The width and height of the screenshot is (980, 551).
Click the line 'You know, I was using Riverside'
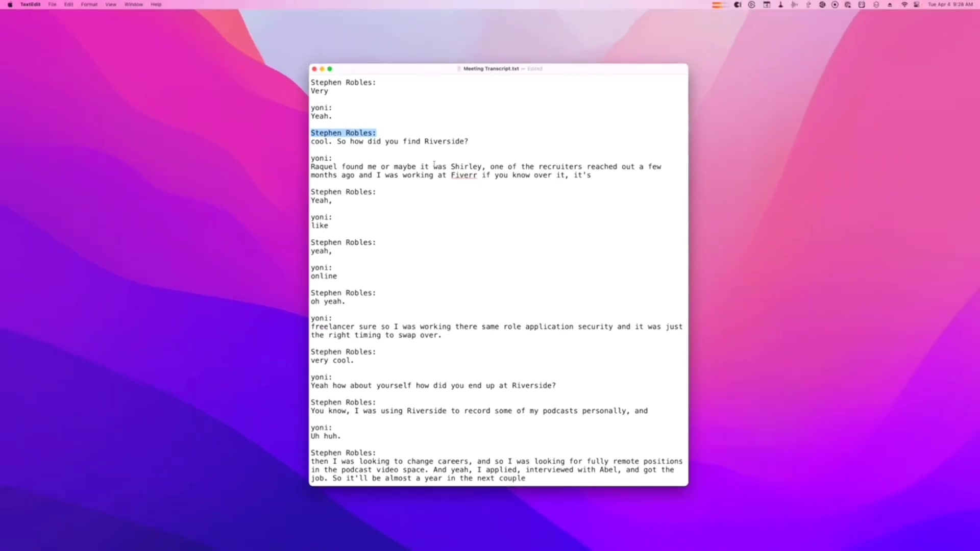[x=479, y=411]
